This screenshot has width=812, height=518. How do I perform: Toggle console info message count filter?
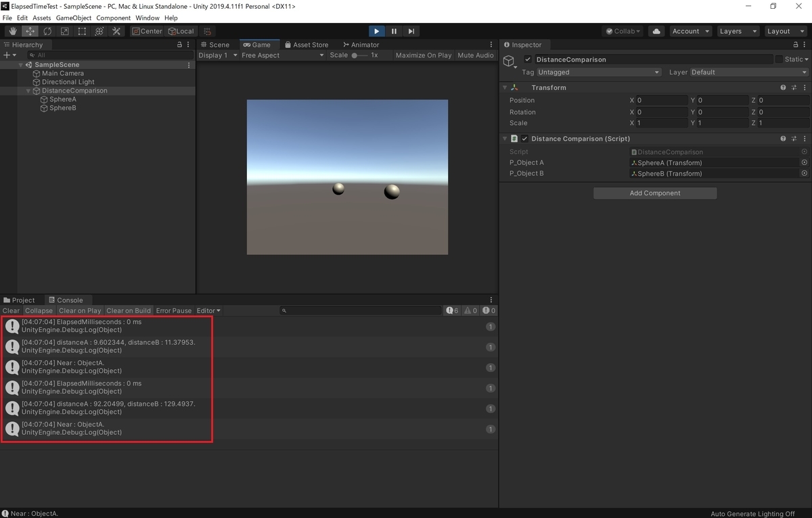[453, 311]
